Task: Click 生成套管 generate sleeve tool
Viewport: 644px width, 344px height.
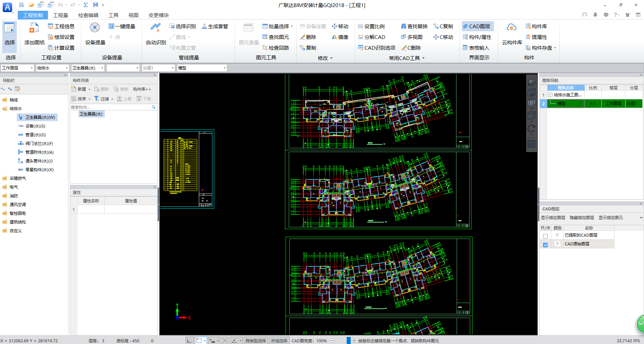Action: (215, 26)
